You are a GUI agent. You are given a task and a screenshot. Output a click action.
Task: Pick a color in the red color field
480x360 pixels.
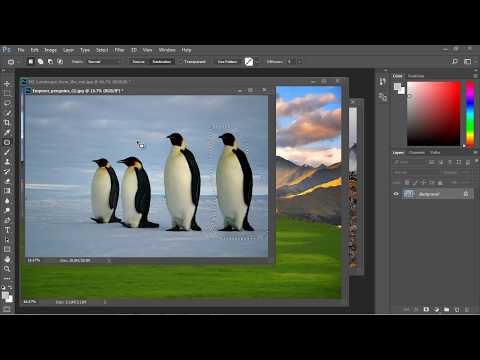(x=434, y=114)
